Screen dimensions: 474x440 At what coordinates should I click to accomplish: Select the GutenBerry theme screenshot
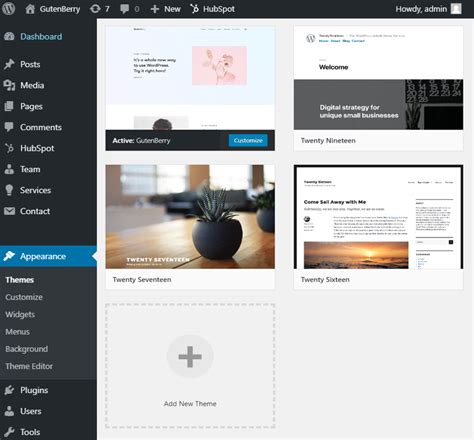coord(190,78)
